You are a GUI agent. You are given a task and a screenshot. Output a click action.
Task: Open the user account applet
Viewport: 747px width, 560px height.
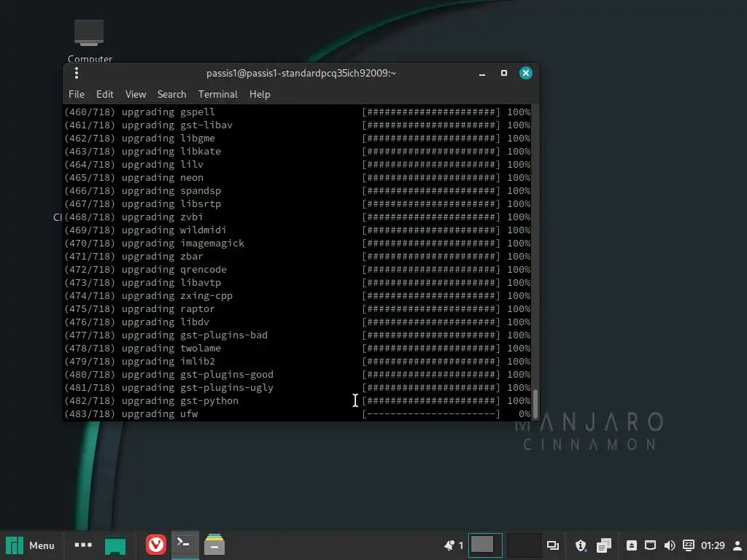[738, 545]
